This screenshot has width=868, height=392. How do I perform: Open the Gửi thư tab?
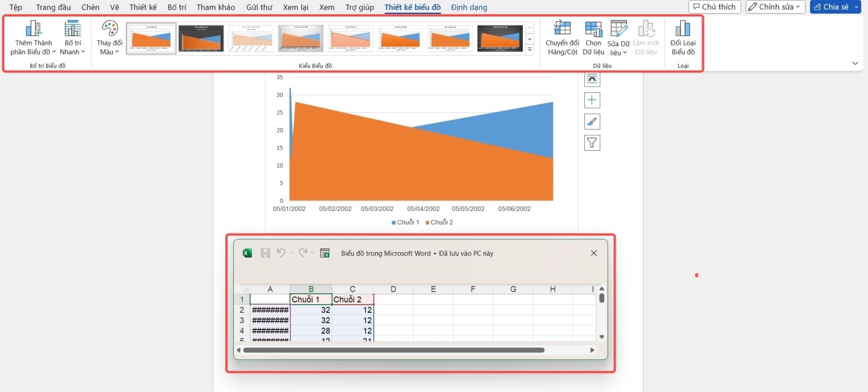coord(259,7)
